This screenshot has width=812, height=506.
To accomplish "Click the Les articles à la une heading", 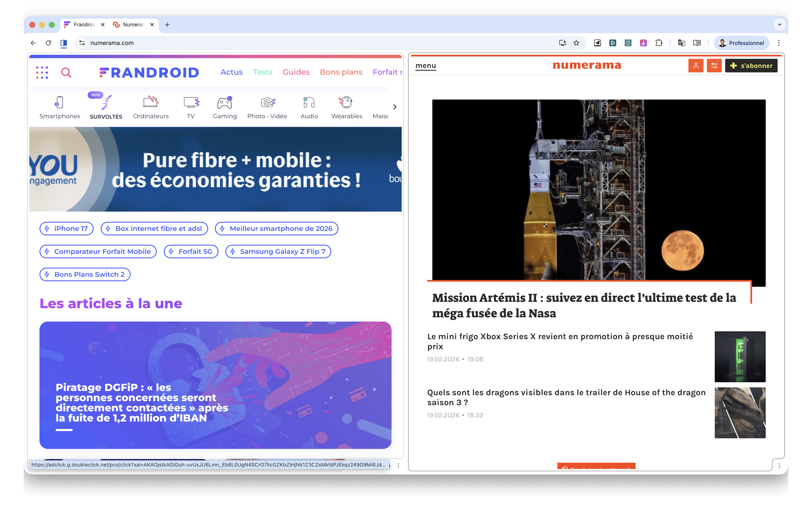I will (x=111, y=304).
